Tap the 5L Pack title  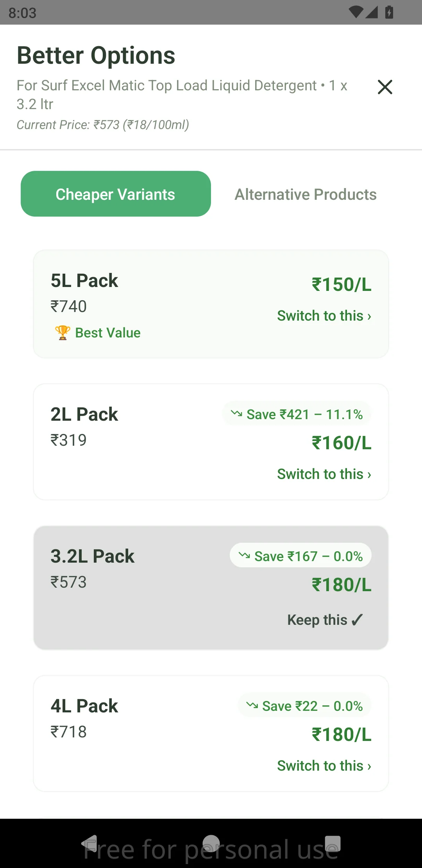pyautogui.click(x=84, y=281)
